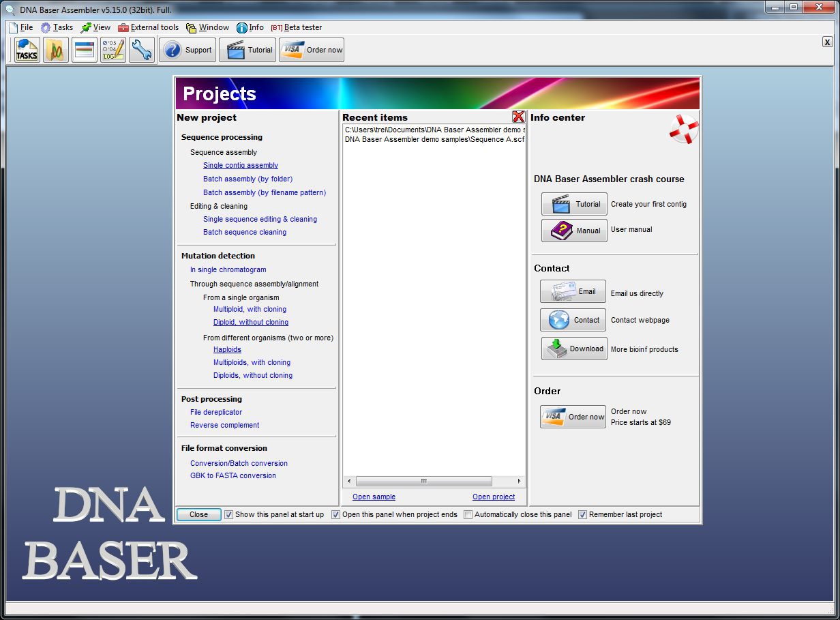Open File dereplicator

pyautogui.click(x=216, y=412)
